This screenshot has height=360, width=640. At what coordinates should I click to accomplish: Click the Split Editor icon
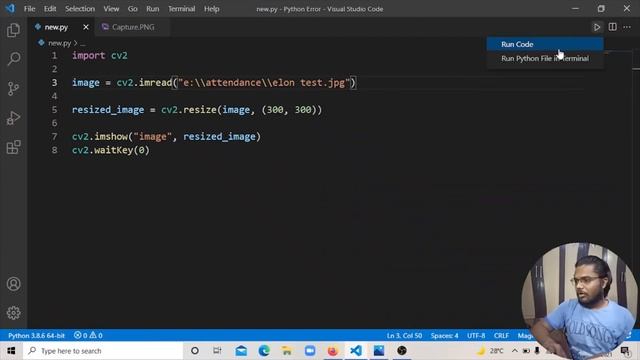(612, 27)
